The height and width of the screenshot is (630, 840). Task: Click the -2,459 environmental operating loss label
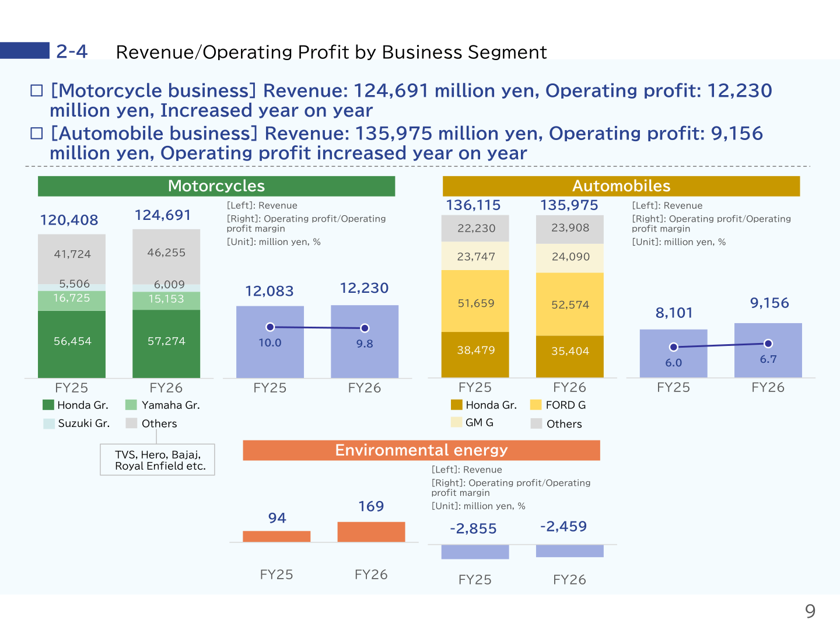[x=563, y=527]
